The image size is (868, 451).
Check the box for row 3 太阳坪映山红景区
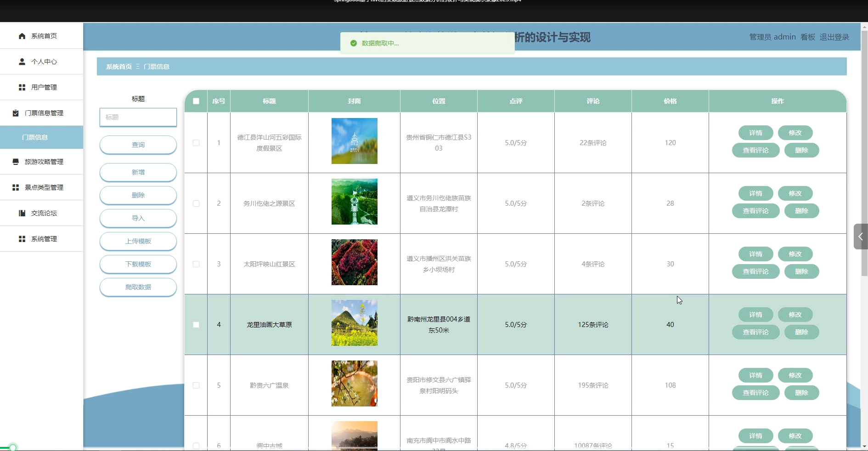point(196,264)
